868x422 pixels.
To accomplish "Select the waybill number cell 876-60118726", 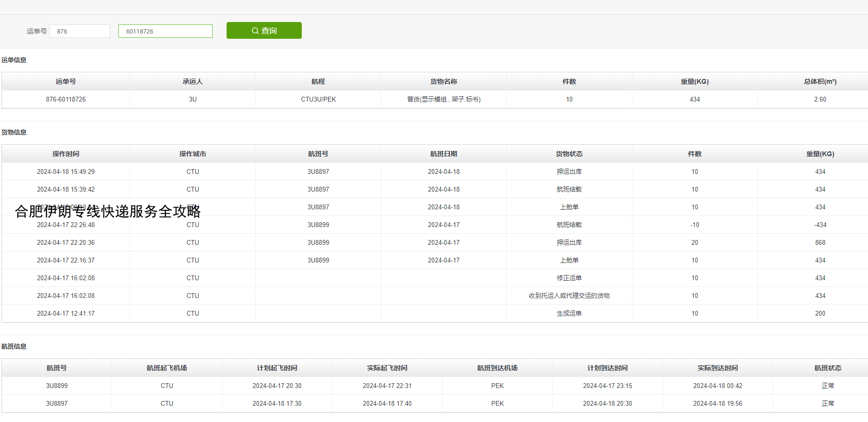I will click(66, 99).
